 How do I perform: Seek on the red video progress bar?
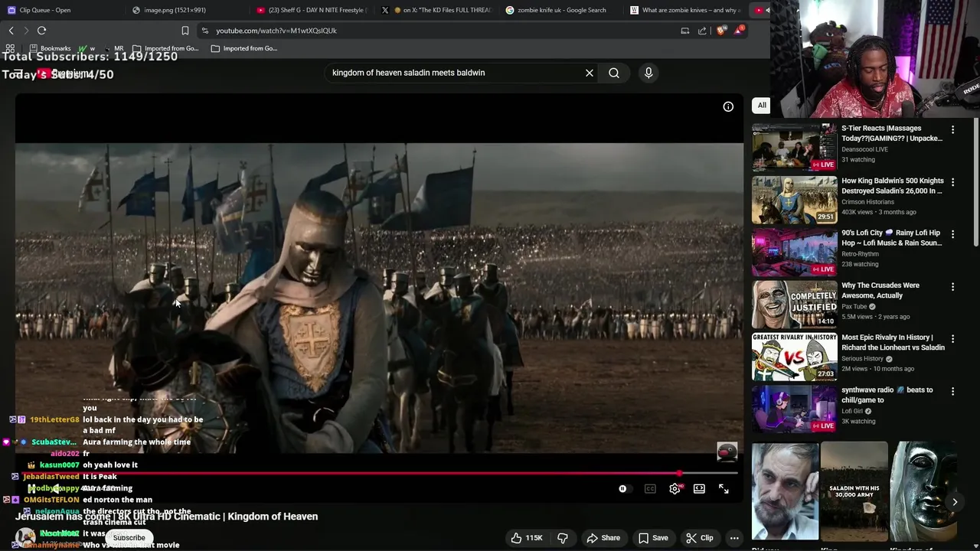[x=378, y=473]
